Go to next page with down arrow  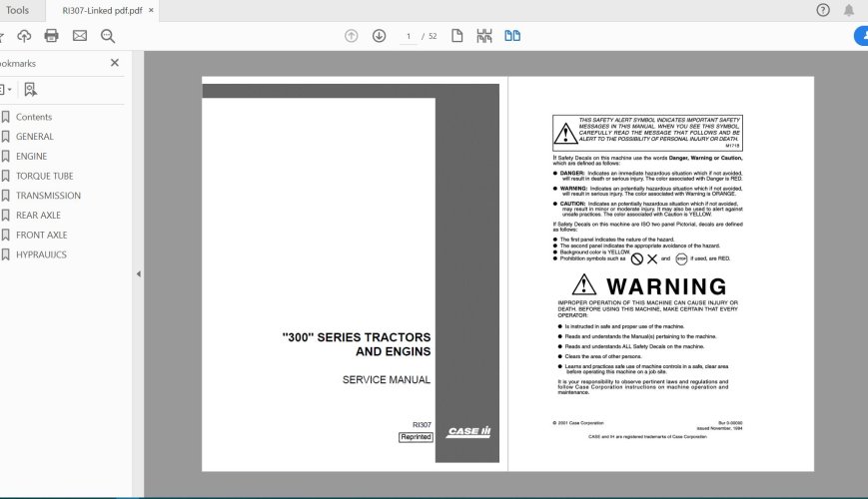pos(380,36)
